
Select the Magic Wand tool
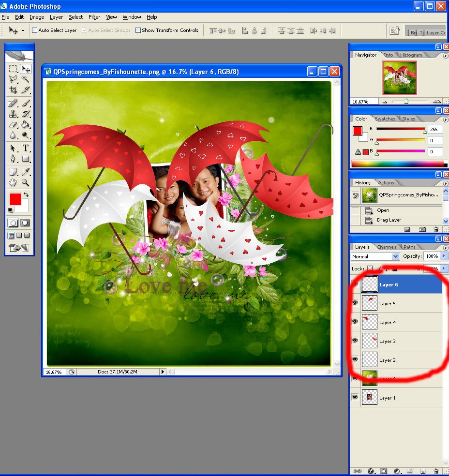26,79
